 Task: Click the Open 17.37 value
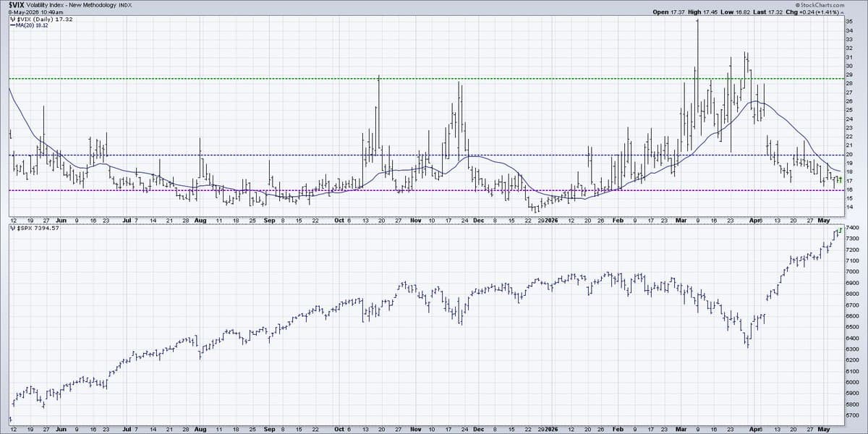click(669, 12)
